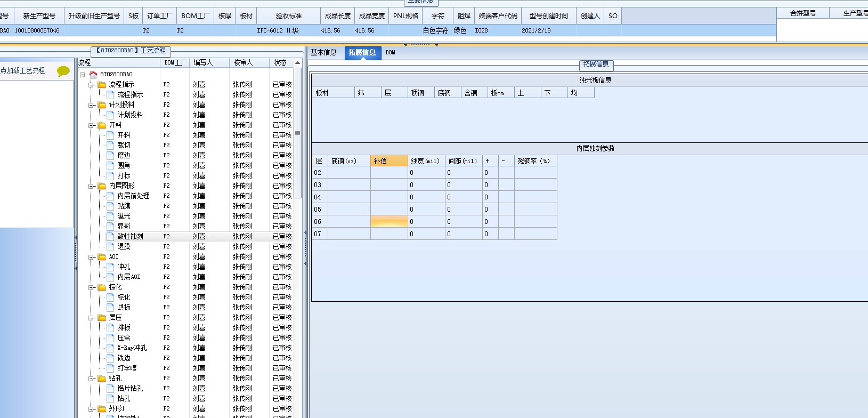Click the document icon beside 内层前处理
The height and width of the screenshot is (418, 868).
tap(111, 196)
